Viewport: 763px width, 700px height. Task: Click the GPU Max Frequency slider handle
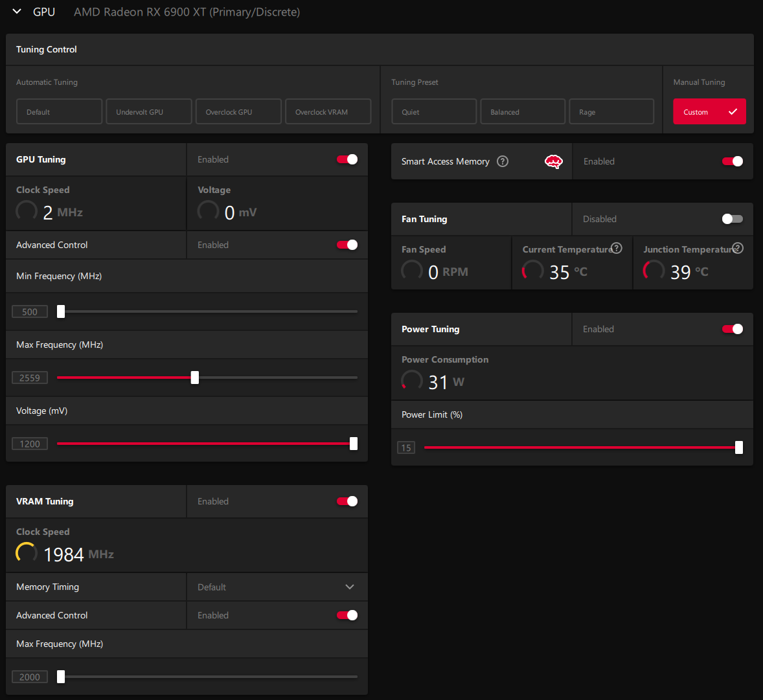pyautogui.click(x=195, y=378)
